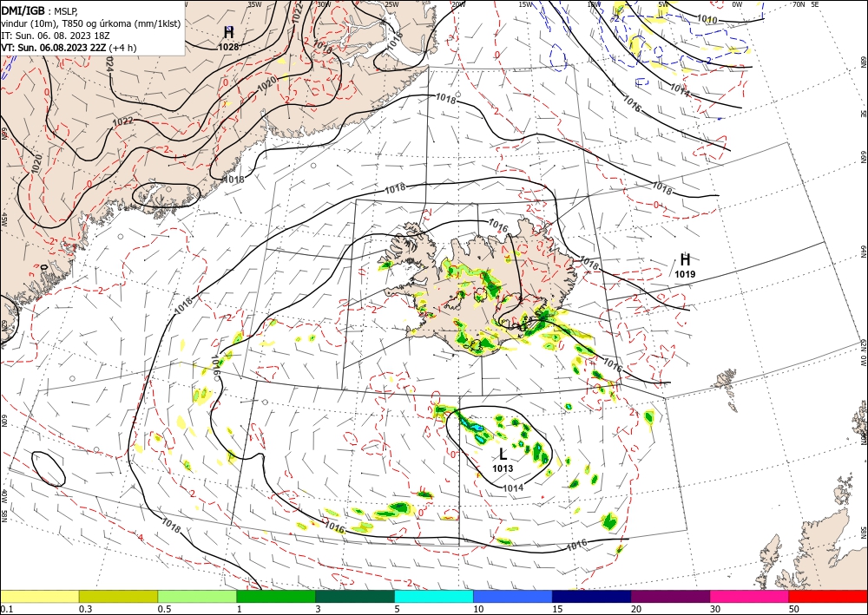Click the H marker labeled 1019 east of Iceland
868x615 pixels.
[x=686, y=259]
